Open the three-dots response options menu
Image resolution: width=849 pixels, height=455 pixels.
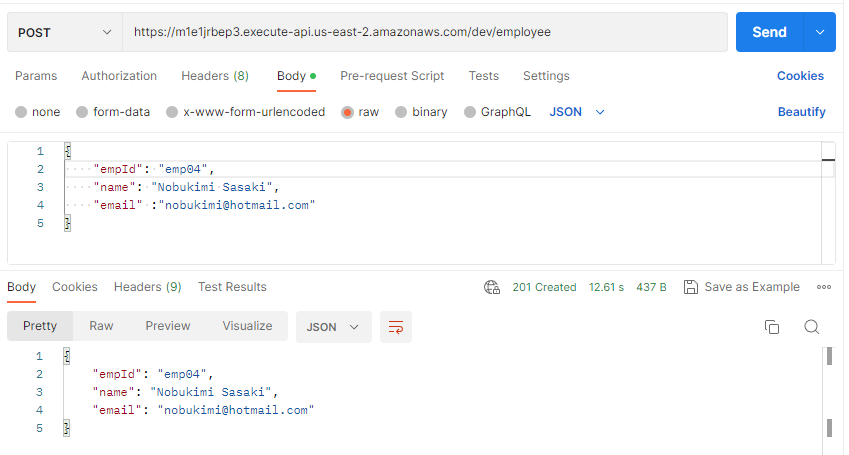point(824,287)
